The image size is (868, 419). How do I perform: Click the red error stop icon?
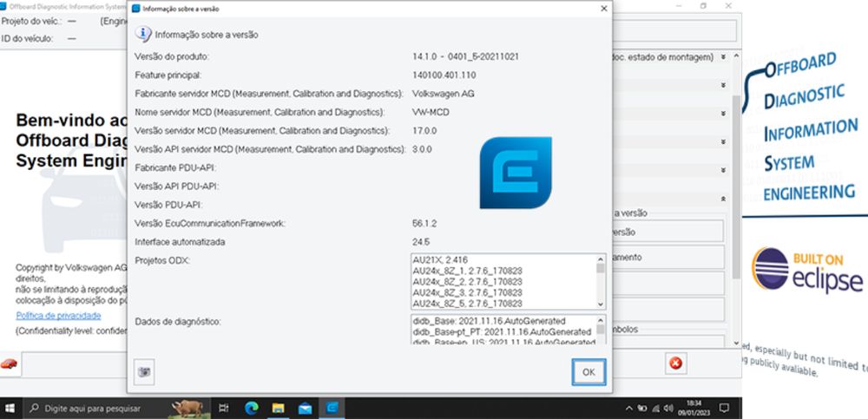coord(675,363)
